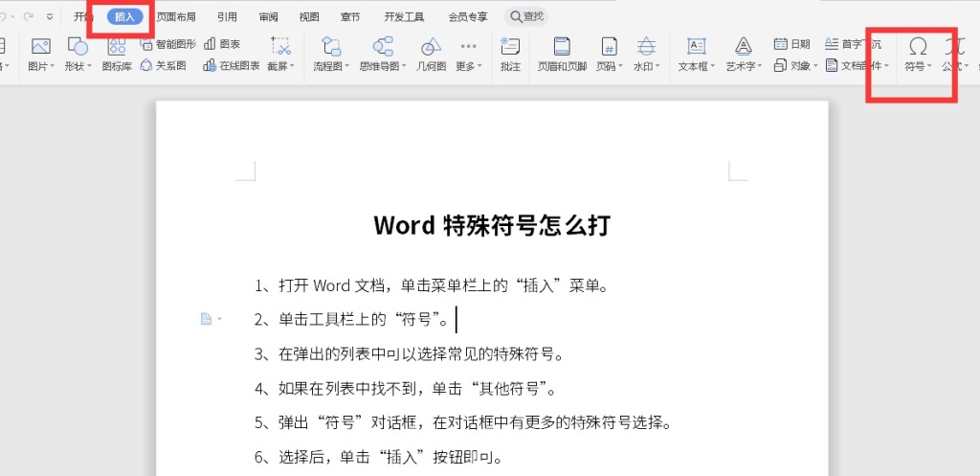The height and width of the screenshot is (476, 980).
Task: Switch to the 页面布局 tab
Action: [x=176, y=16]
